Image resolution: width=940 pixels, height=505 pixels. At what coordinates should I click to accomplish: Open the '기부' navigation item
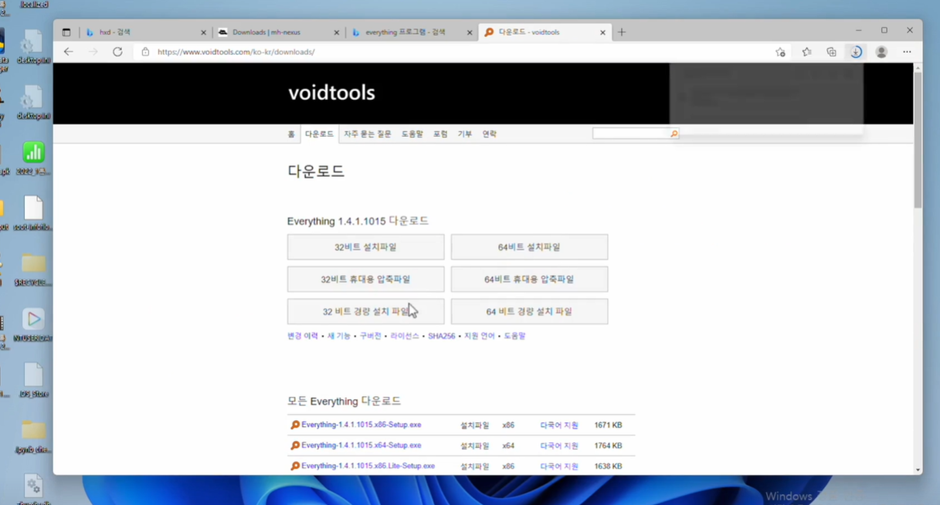(x=465, y=134)
